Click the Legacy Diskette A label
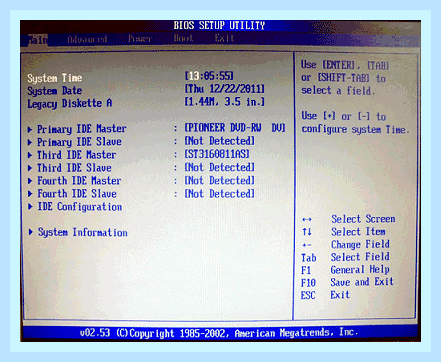The height and width of the screenshot is (362, 441). [69, 104]
